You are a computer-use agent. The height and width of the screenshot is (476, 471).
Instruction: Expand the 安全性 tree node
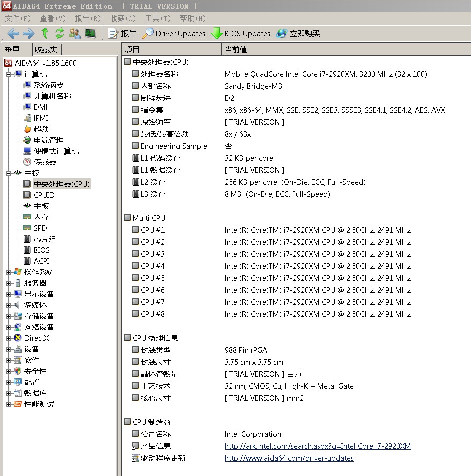point(9,371)
